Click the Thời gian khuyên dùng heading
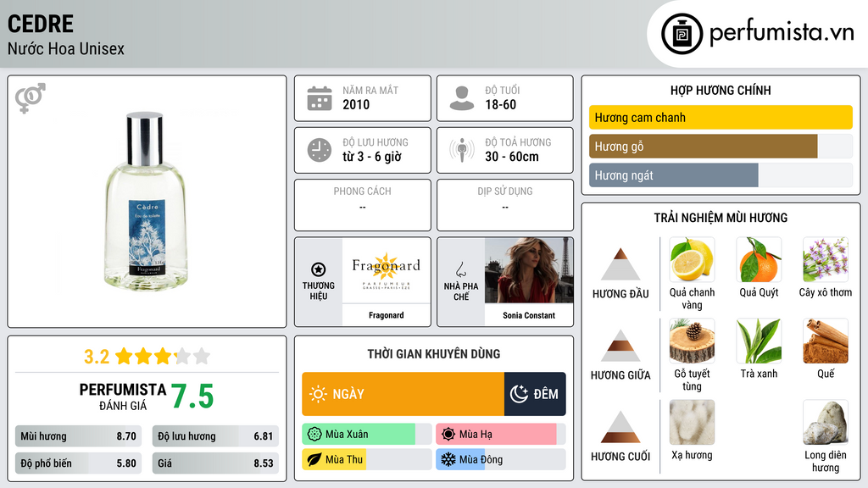Viewport: 868px width, 488px height. (x=434, y=354)
